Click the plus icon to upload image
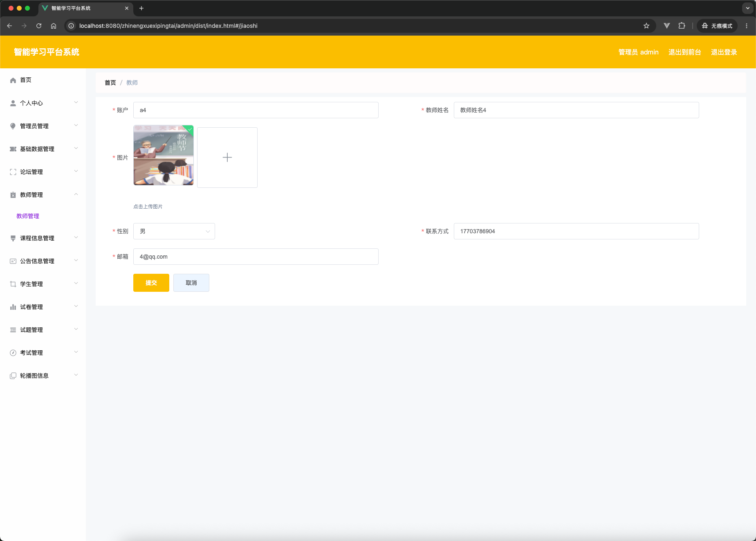The height and width of the screenshot is (541, 756). pyautogui.click(x=227, y=158)
